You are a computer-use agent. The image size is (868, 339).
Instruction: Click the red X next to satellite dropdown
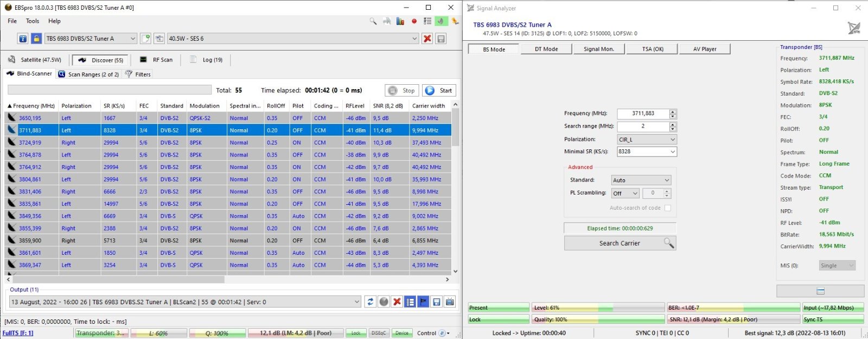pyautogui.click(x=427, y=39)
